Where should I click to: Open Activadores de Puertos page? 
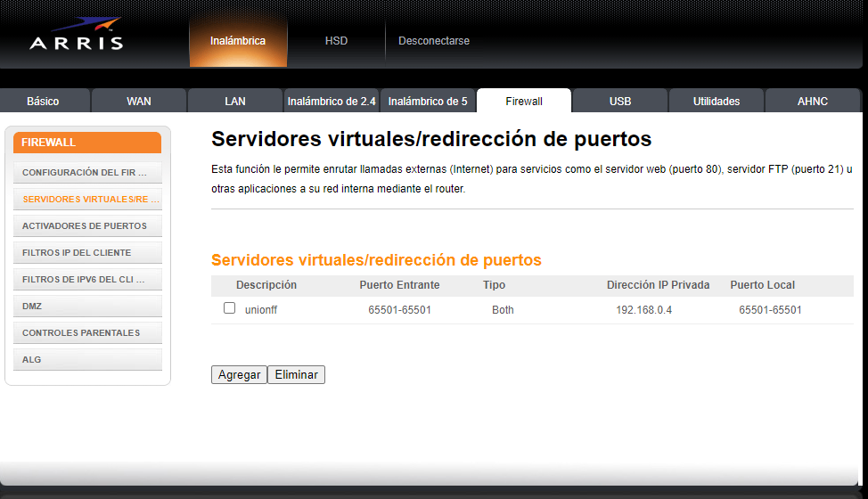point(87,225)
